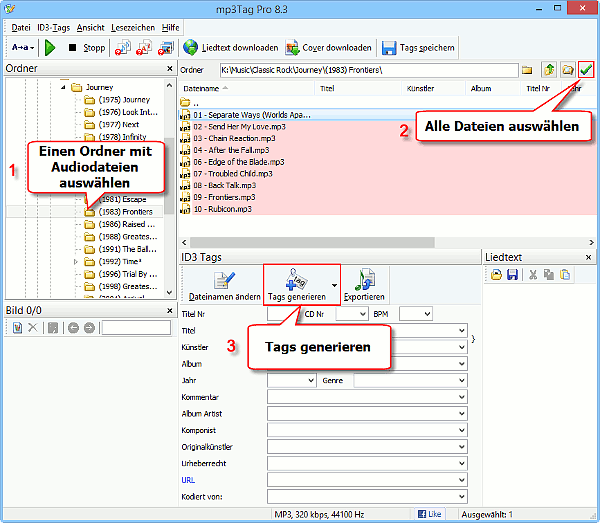The width and height of the screenshot is (600, 523).
Task: Click the small browse folder icon after path field
Action: (x=527, y=70)
